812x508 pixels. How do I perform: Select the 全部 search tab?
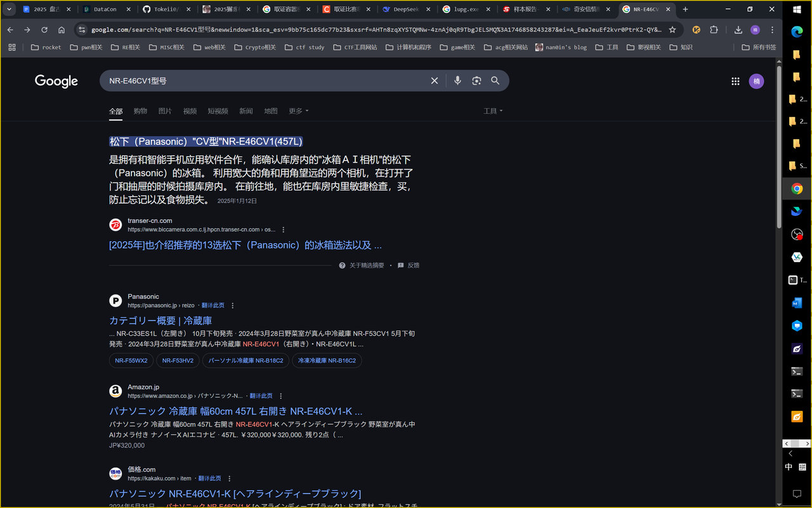115,111
